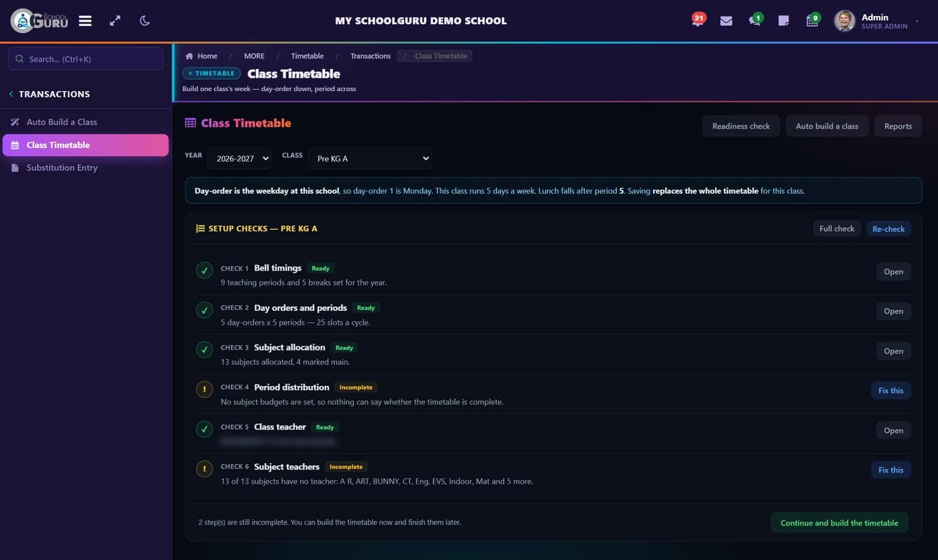Image resolution: width=938 pixels, height=560 pixels.
Task: Open Reports button
Action: pyautogui.click(x=898, y=126)
